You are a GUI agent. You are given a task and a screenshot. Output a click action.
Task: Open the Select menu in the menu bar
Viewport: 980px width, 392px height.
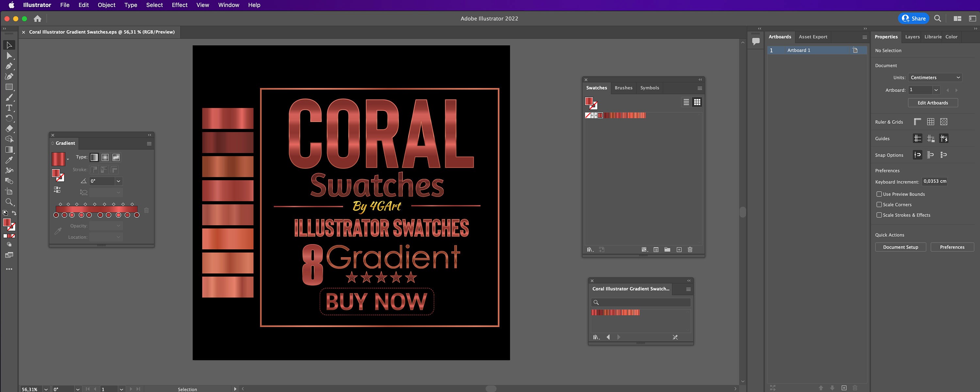(x=154, y=5)
